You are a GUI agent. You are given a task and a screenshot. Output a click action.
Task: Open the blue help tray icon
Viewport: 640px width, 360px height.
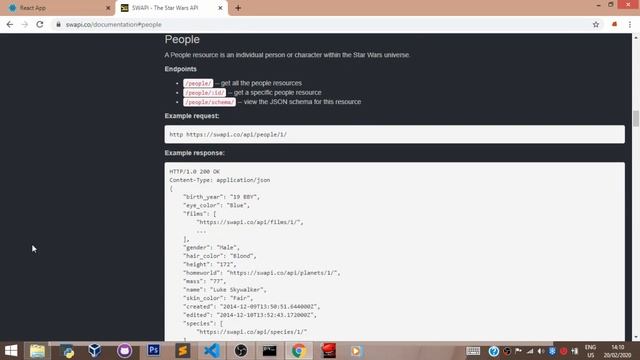tap(493, 351)
